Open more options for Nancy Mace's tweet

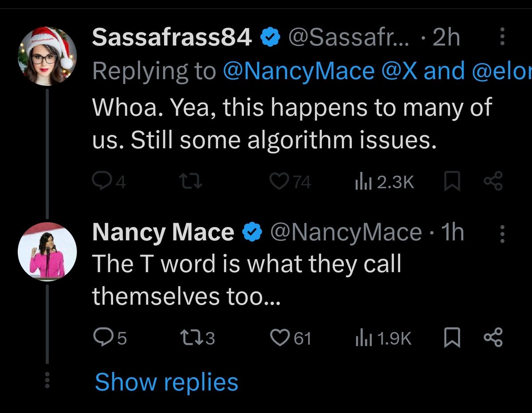502,233
